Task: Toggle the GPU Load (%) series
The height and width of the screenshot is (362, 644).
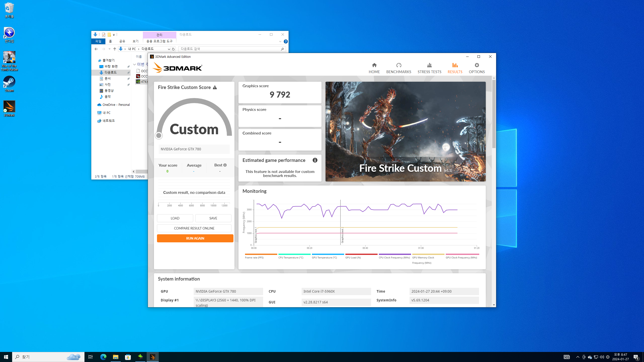Action: [361, 256]
